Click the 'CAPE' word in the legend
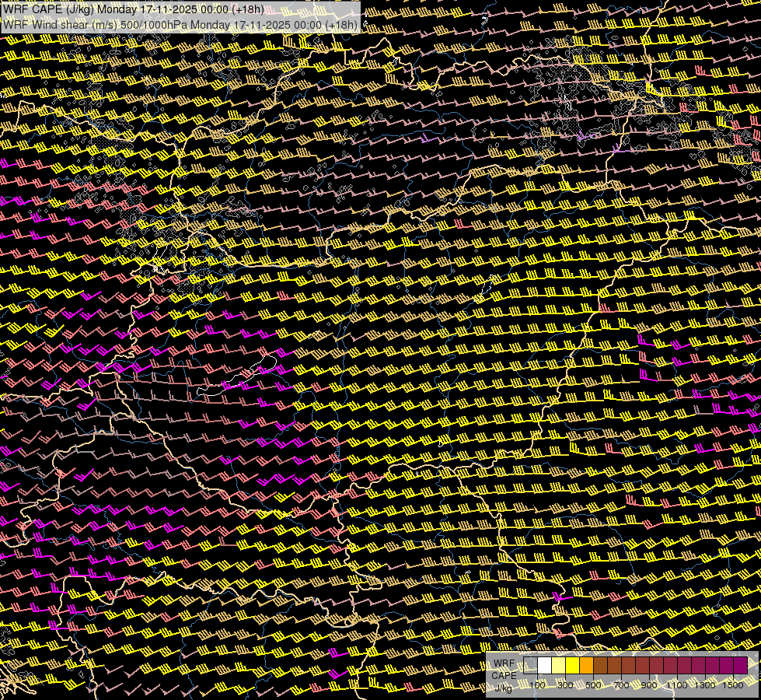The height and width of the screenshot is (700, 761). click(504, 676)
